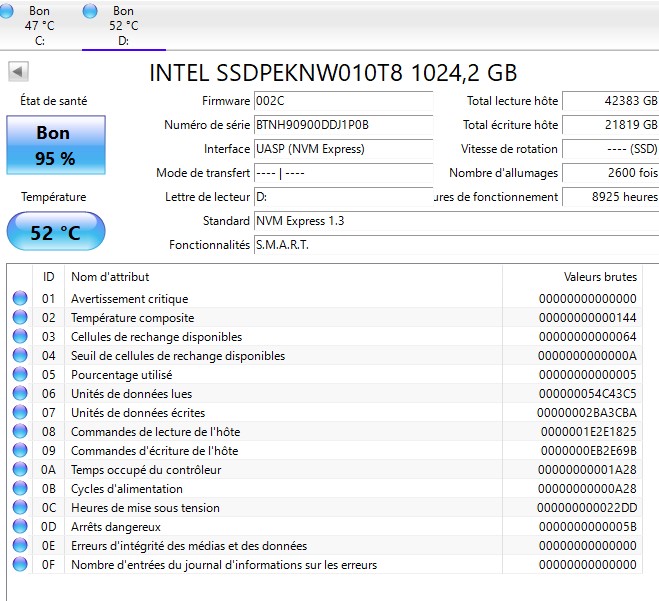
Task: Click raw value 000000000022DD
Action: point(587,508)
